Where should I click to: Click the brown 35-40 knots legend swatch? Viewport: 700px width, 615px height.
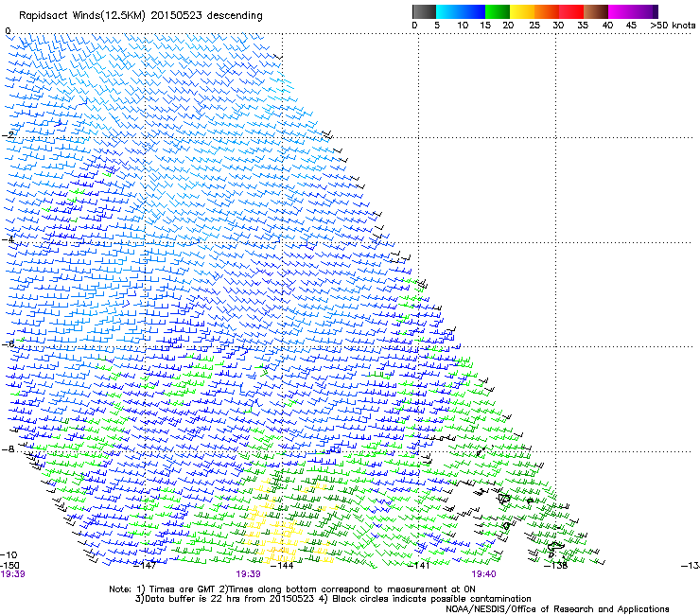596,11
